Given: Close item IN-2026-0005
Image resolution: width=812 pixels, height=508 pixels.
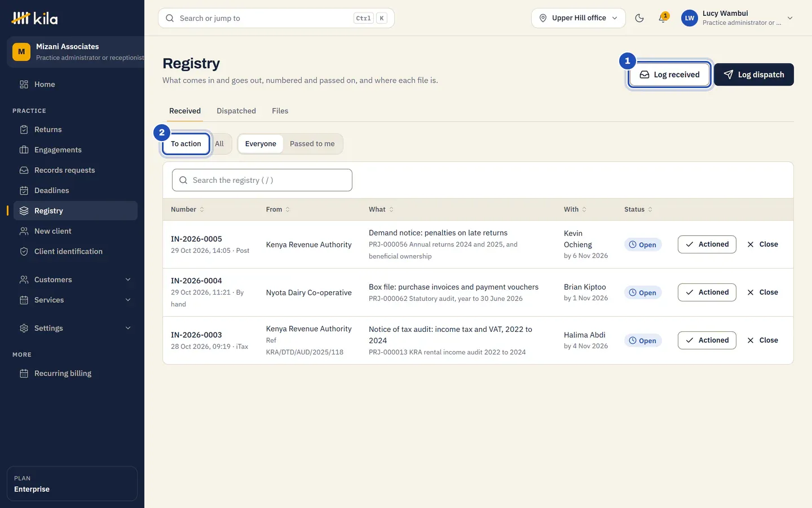Looking at the screenshot, I should [762, 244].
